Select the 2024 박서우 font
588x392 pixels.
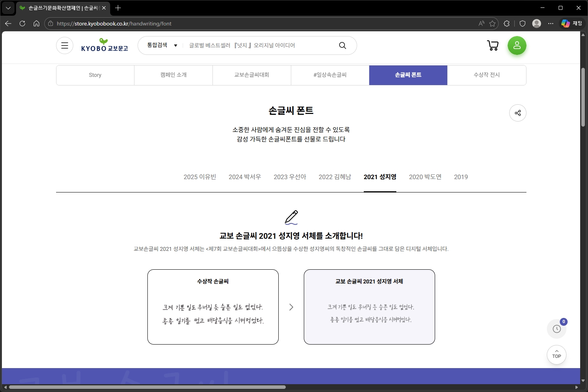click(x=245, y=177)
